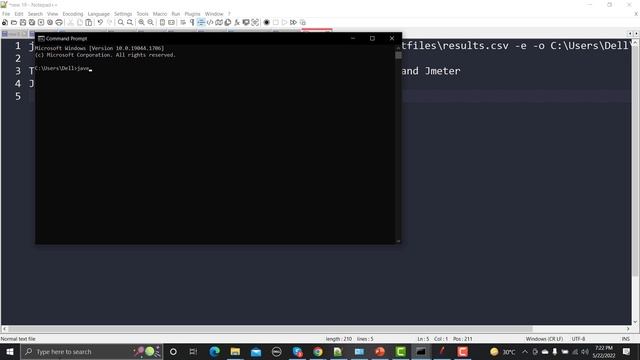Click the Paste toolbar icon

coord(89,22)
